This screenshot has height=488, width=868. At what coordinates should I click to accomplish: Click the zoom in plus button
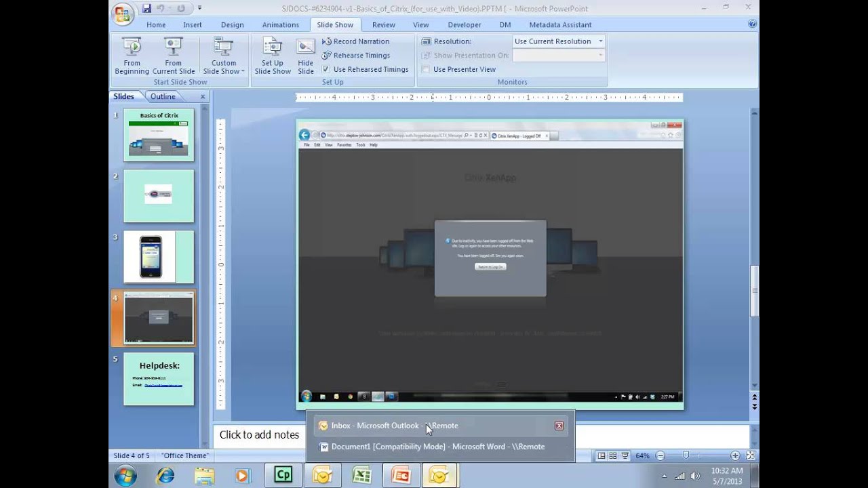(735, 455)
